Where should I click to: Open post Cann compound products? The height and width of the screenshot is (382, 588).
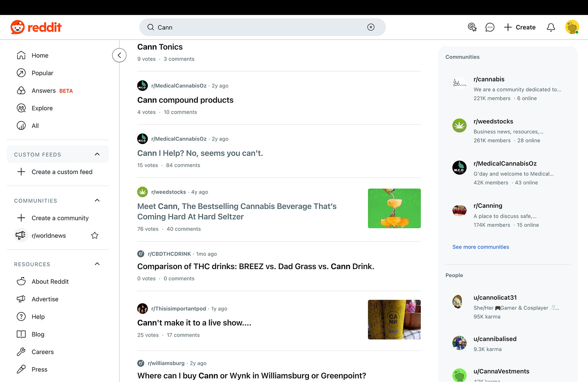[185, 100]
